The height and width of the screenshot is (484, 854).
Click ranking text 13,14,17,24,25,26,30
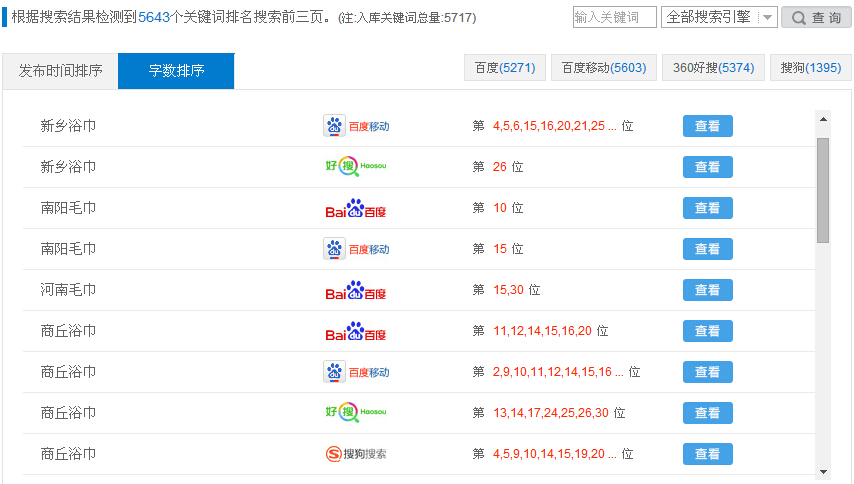[x=551, y=413]
